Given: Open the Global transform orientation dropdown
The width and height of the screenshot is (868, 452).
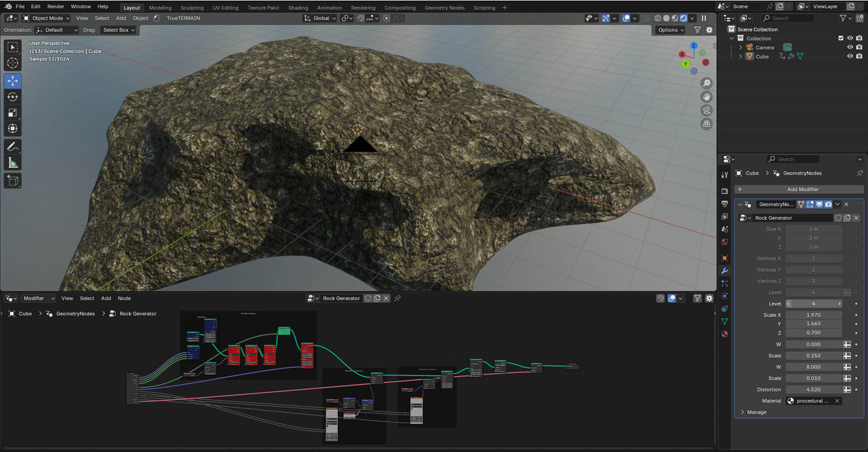Looking at the screenshot, I should [320, 18].
